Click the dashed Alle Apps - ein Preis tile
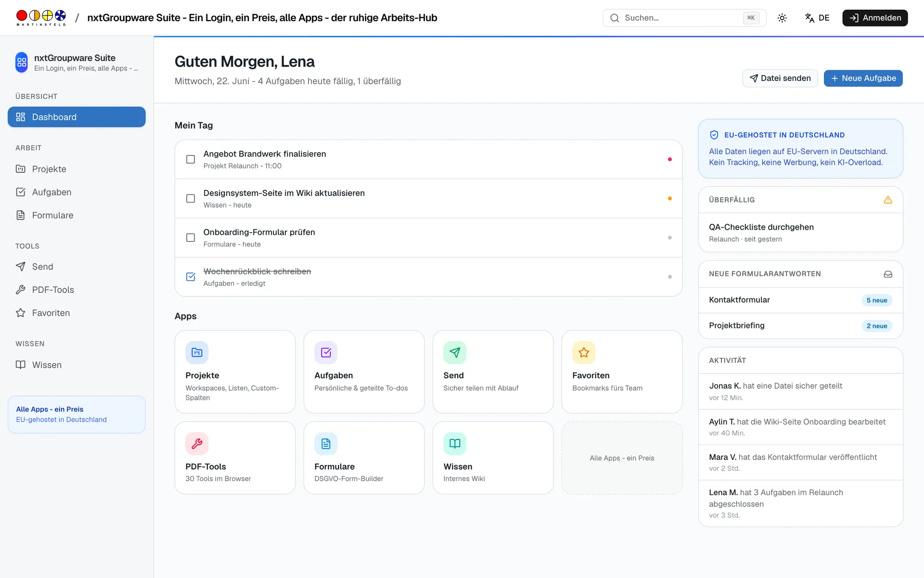This screenshot has width=924, height=578. click(622, 458)
